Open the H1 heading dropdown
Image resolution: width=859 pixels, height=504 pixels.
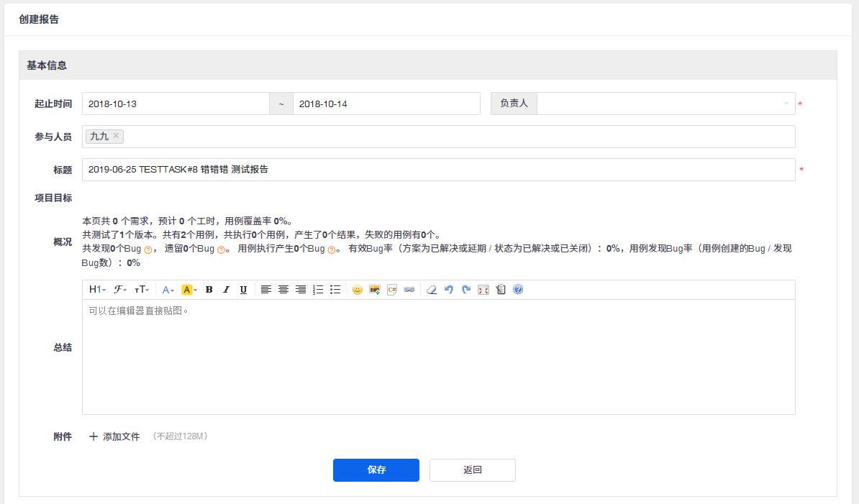click(97, 290)
